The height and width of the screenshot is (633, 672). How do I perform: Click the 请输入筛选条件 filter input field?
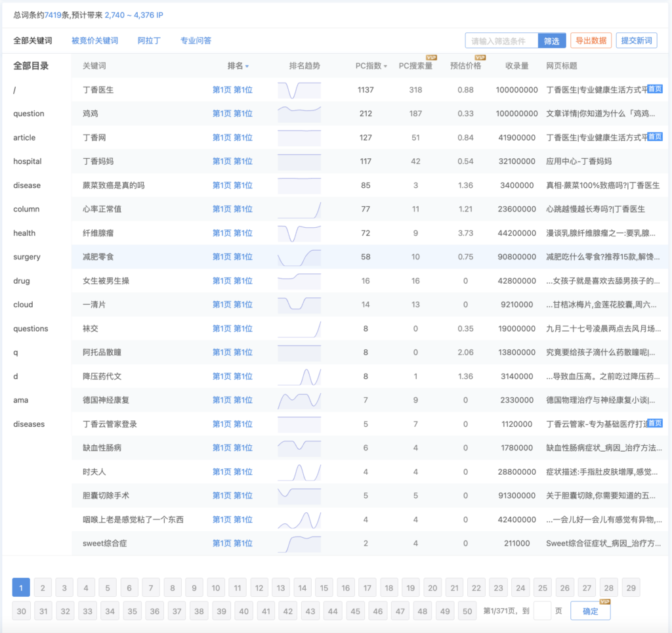pyautogui.click(x=501, y=41)
